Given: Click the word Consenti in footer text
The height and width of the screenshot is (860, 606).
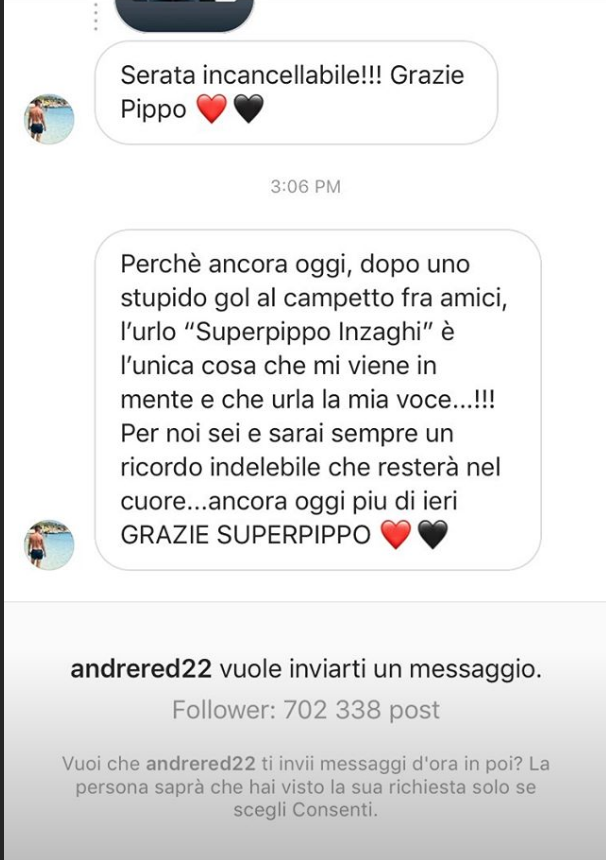Looking at the screenshot, I should point(333,810).
